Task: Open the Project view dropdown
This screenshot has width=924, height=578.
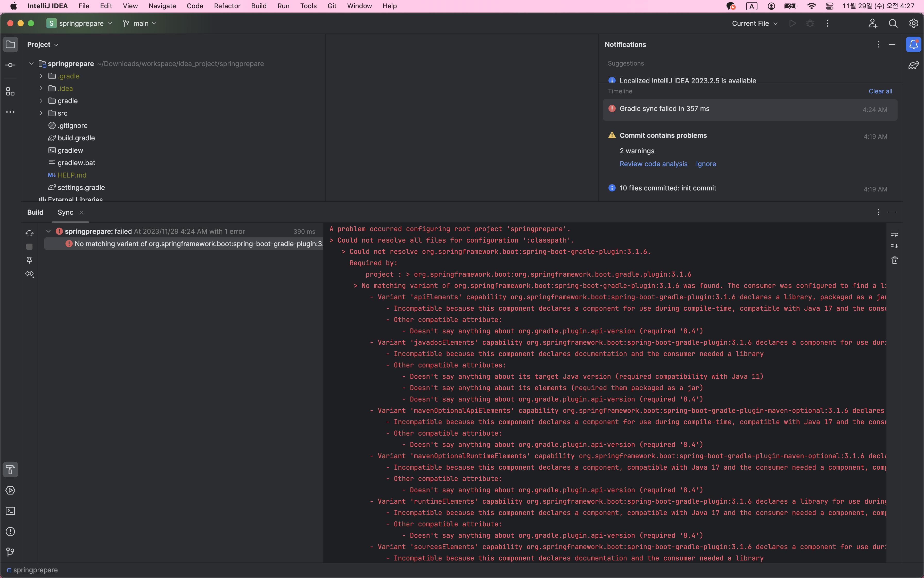Action: pos(43,45)
